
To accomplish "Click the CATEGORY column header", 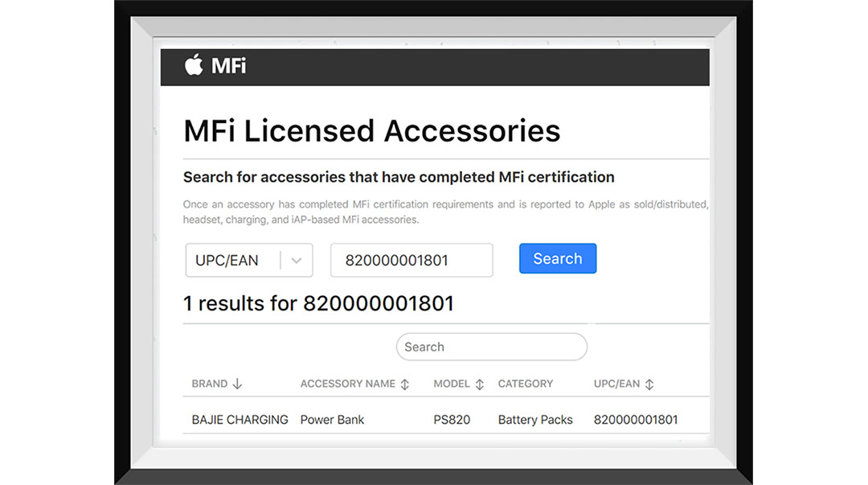I will tap(526, 384).
